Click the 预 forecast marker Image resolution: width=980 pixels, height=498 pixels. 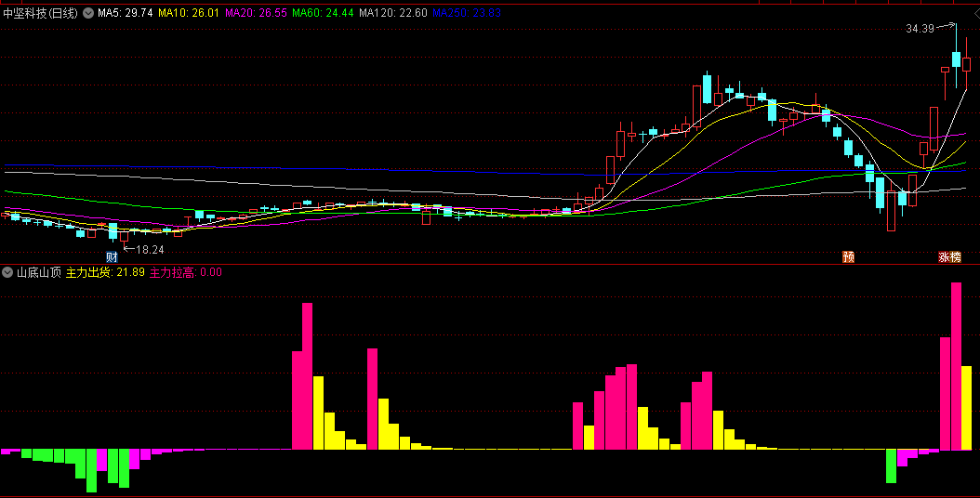(848, 256)
